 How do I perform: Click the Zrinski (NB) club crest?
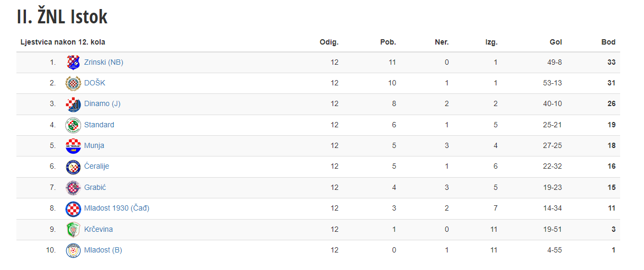tap(73, 63)
